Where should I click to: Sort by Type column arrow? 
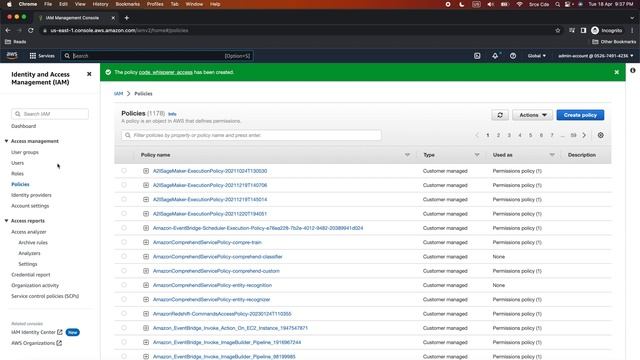coord(477,155)
